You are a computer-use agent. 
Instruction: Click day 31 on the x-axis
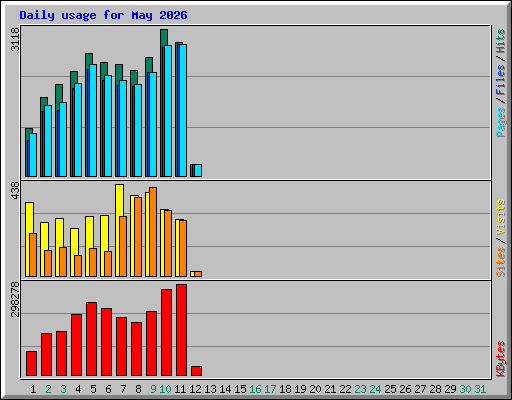480,389
